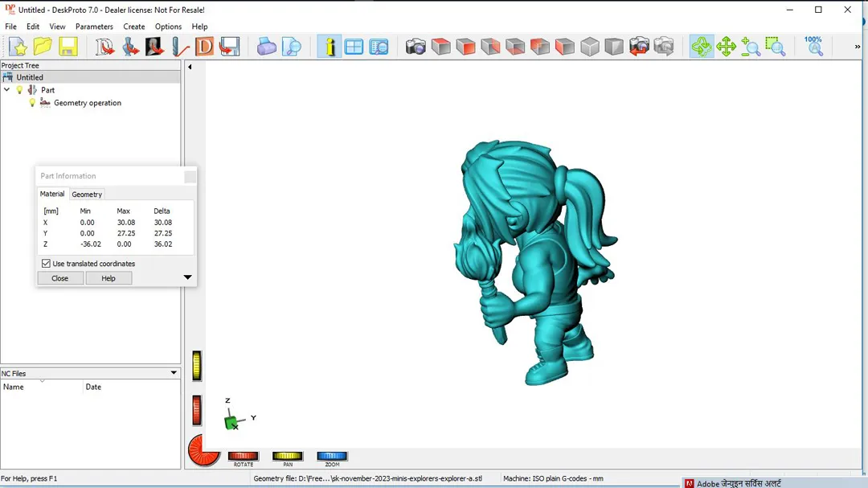Click the list-with-magnifier toolbar icon
The image size is (868, 488).
point(379,47)
